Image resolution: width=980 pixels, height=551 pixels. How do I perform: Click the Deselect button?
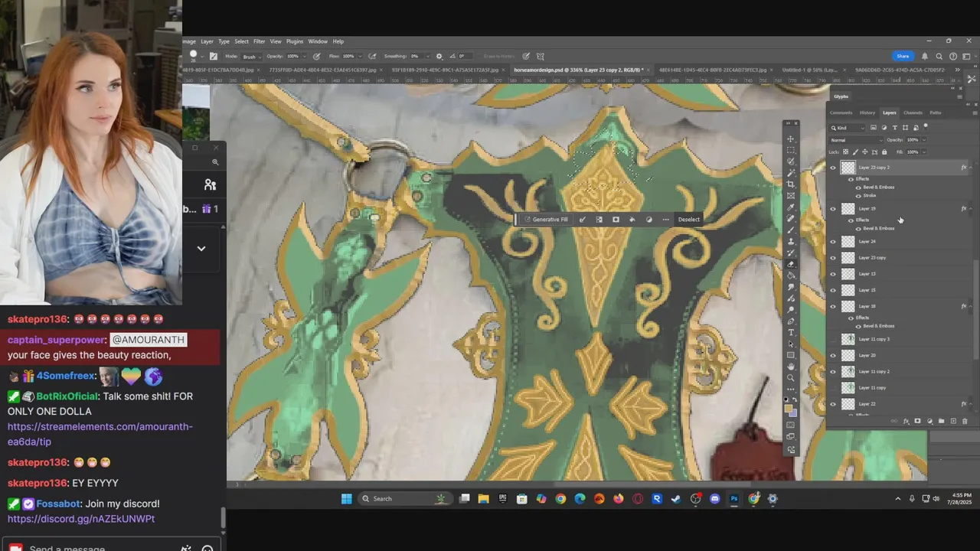pos(688,220)
